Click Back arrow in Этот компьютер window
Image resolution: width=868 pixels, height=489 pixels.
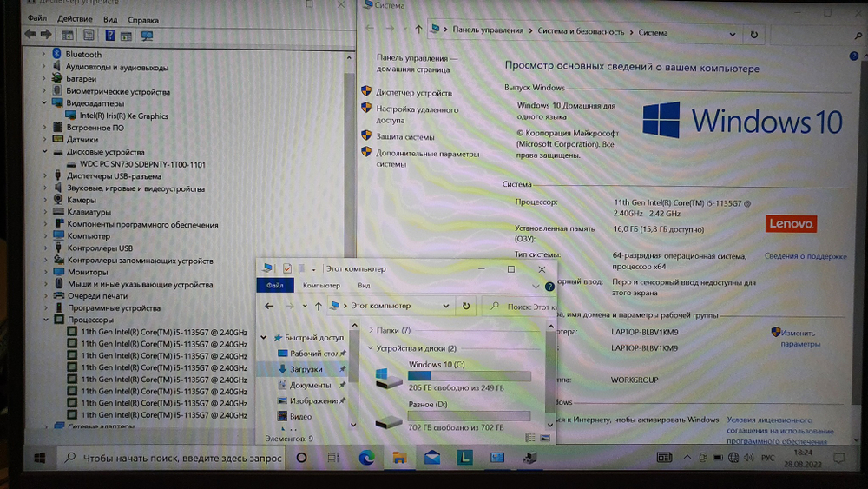coord(269,306)
